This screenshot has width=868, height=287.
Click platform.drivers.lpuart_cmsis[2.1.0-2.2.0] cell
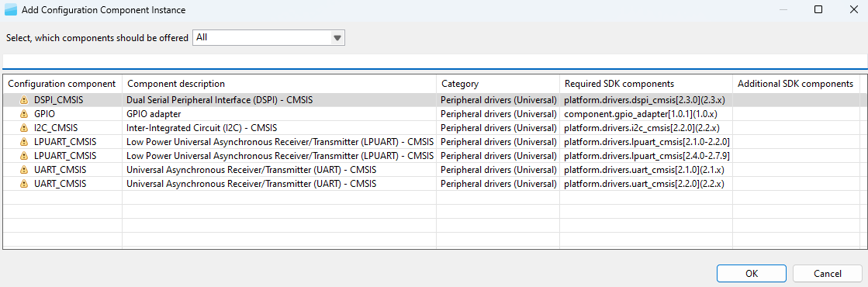click(x=647, y=142)
